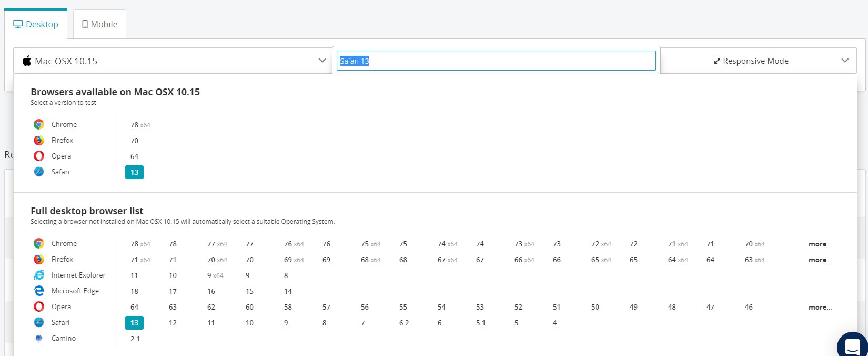Screen dimensions: 868x356
Task: Switch to the Desktop tab
Action: pos(36,24)
